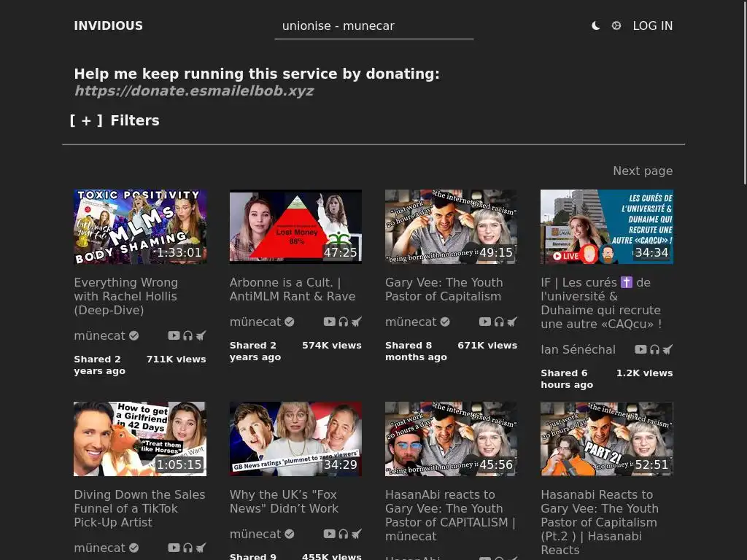Screen dimensions: 747x560
Task: Go to Next page
Action: point(643,171)
